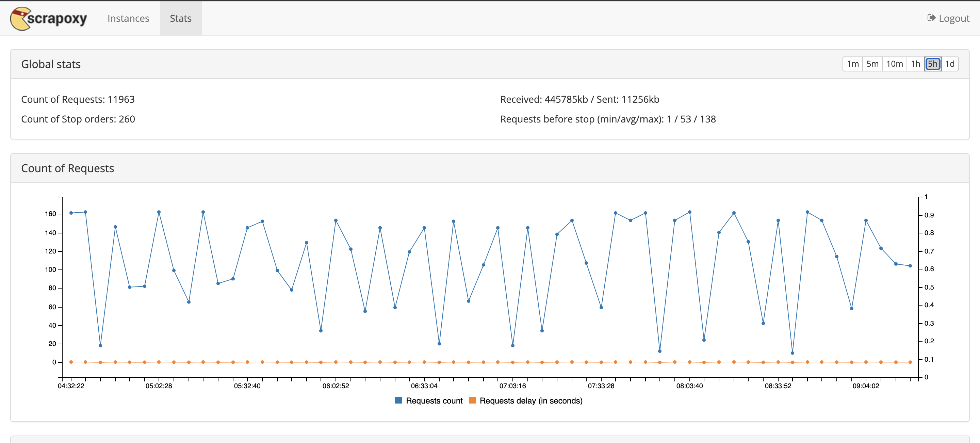
Task: Select the Stats tab
Action: tap(180, 18)
